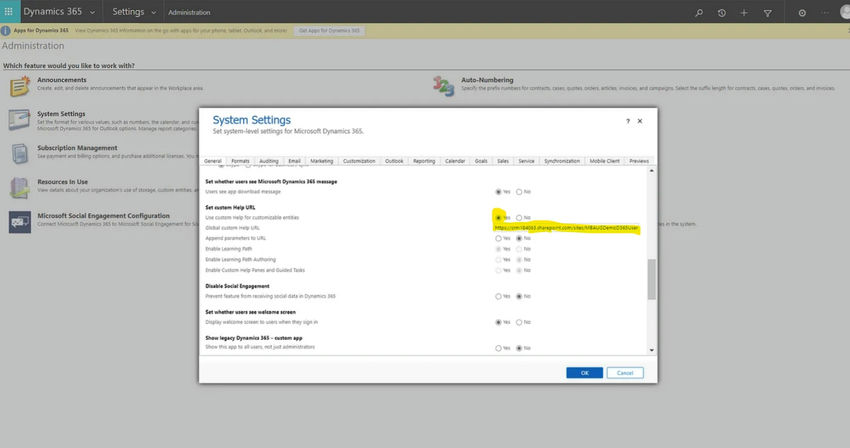Open the Sales tab
The height and width of the screenshot is (448, 850).
pyautogui.click(x=503, y=161)
